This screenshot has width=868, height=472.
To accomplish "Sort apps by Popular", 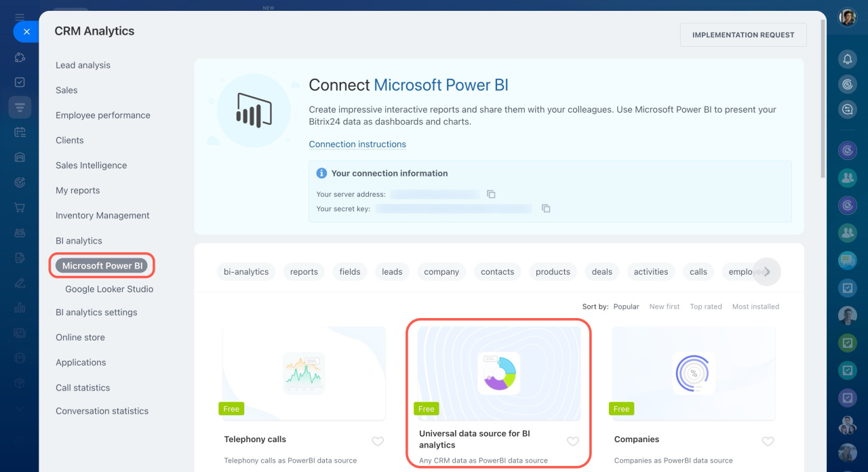I will (x=626, y=307).
